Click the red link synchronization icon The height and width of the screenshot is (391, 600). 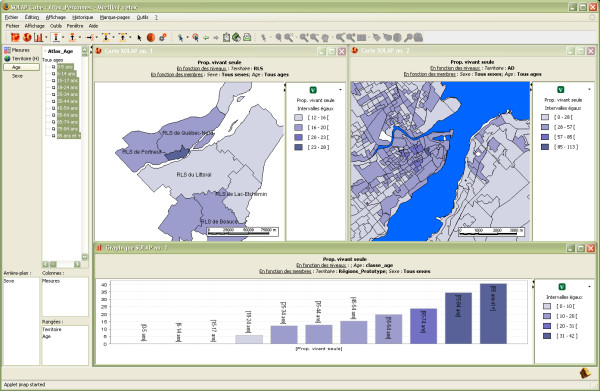(x=163, y=37)
